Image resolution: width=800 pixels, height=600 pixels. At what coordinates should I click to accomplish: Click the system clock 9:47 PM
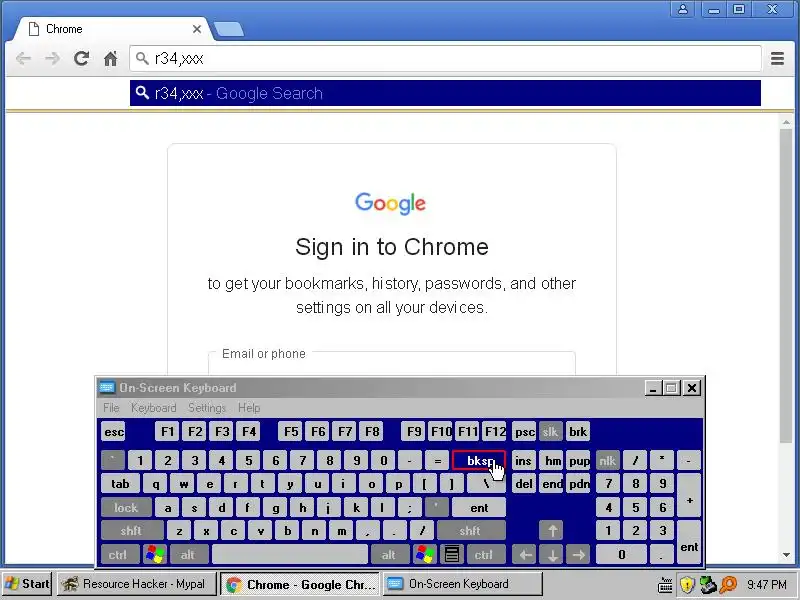(766, 585)
